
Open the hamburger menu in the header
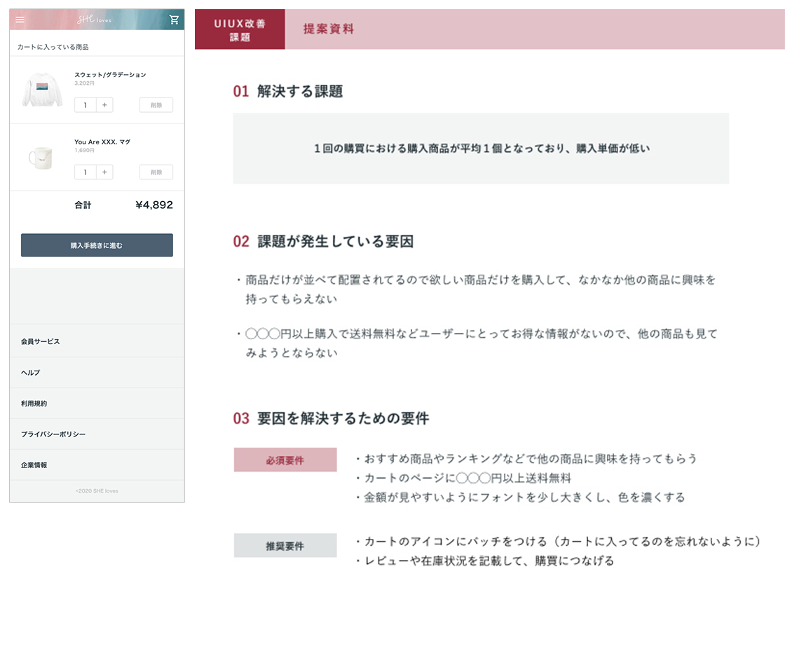[20, 20]
